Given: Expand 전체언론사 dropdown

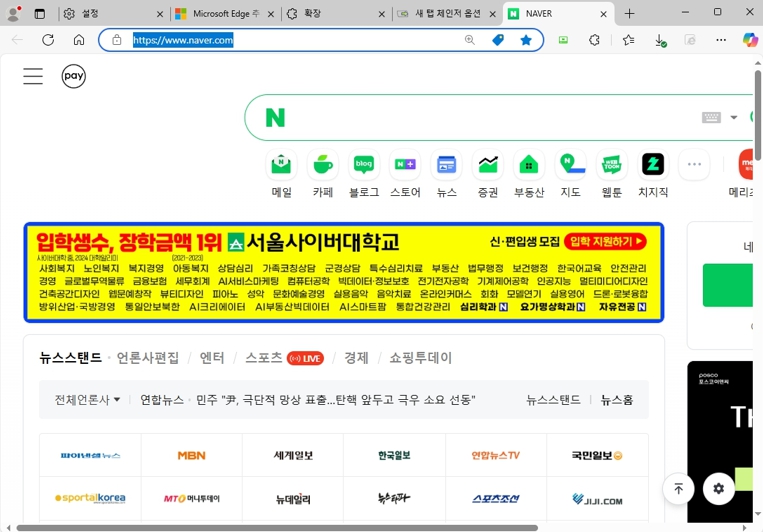Looking at the screenshot, I should click(x=87, y=400).
